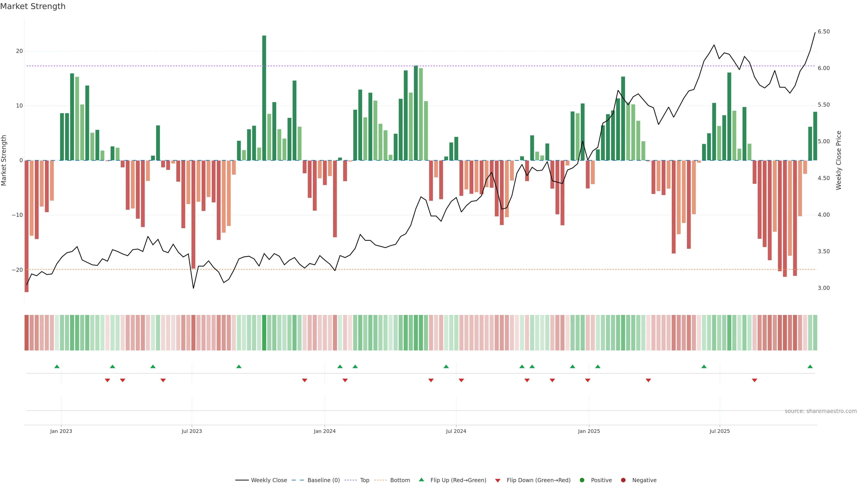The height and width of the screenshot is (488, 868).
Task: Click the source: sharemaestro.com text
Action: (x=821, y=411)
